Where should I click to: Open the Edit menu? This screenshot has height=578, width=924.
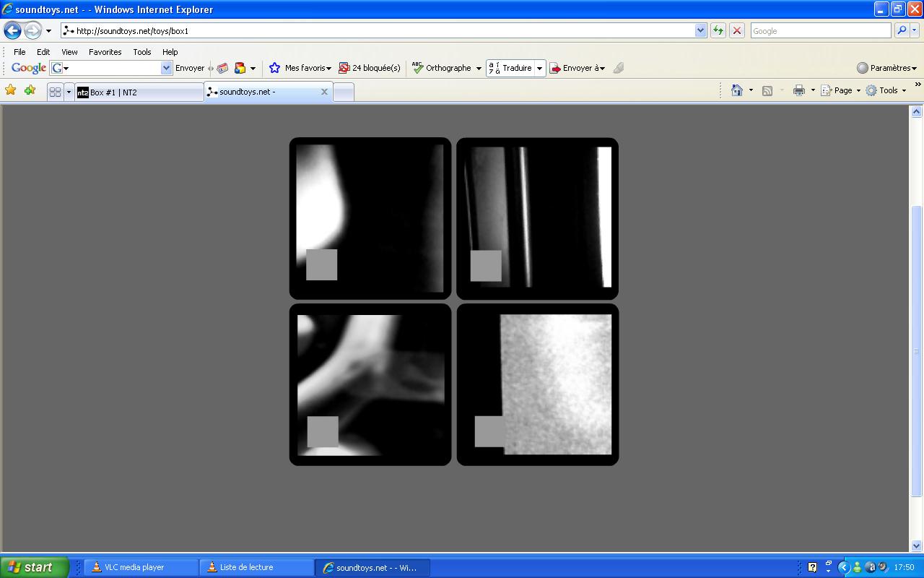(x=43, y=52)
